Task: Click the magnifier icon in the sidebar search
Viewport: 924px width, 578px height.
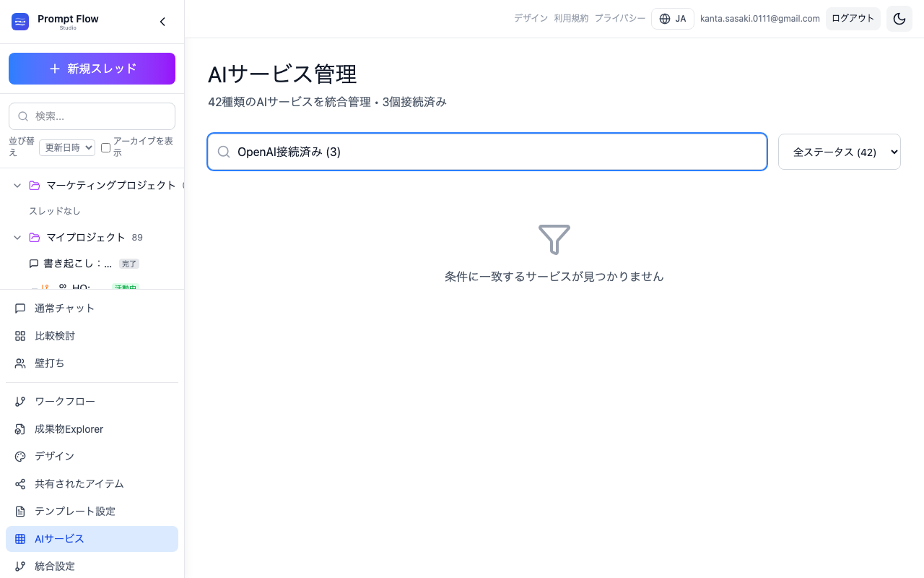Action: pos(23,116)
